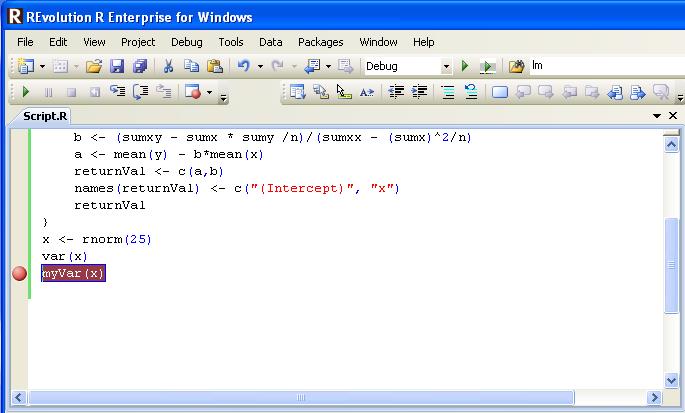This screenshot has height=413, width=685.
Task: Click the vertical scrollbar up arrow
Action: (x=671, y=144)
